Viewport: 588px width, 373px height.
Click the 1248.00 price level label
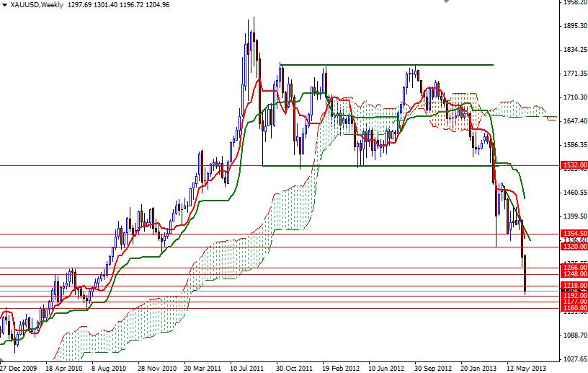[x=573, y=275]
